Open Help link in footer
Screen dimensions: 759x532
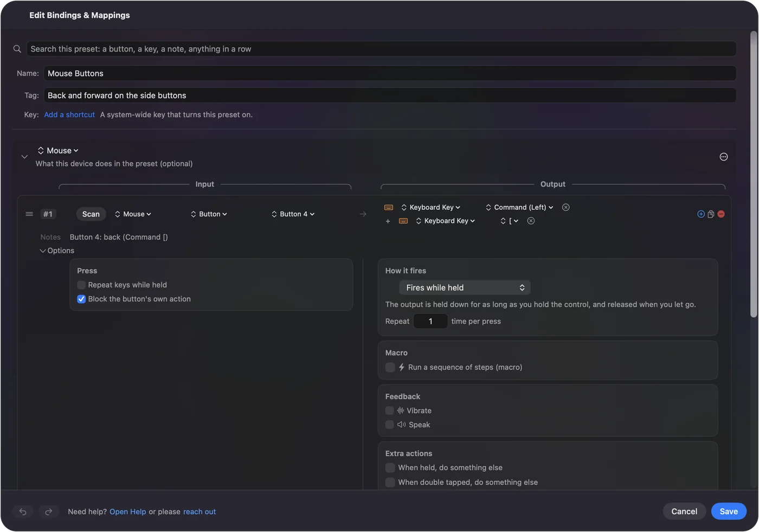(128, 511)
